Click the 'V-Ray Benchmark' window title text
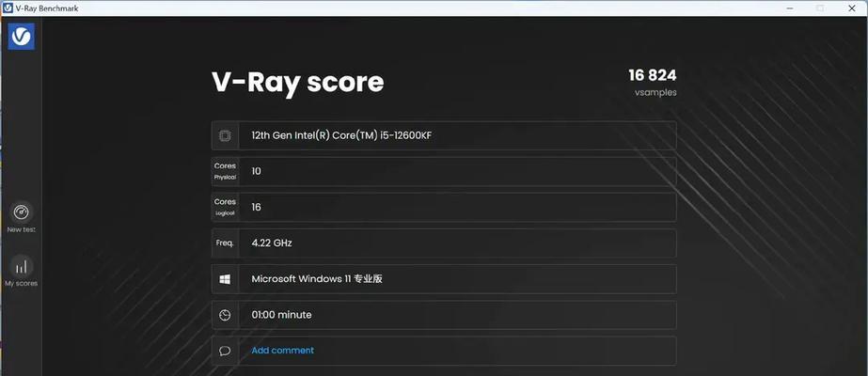868x376 pixels. click(46, 8)
